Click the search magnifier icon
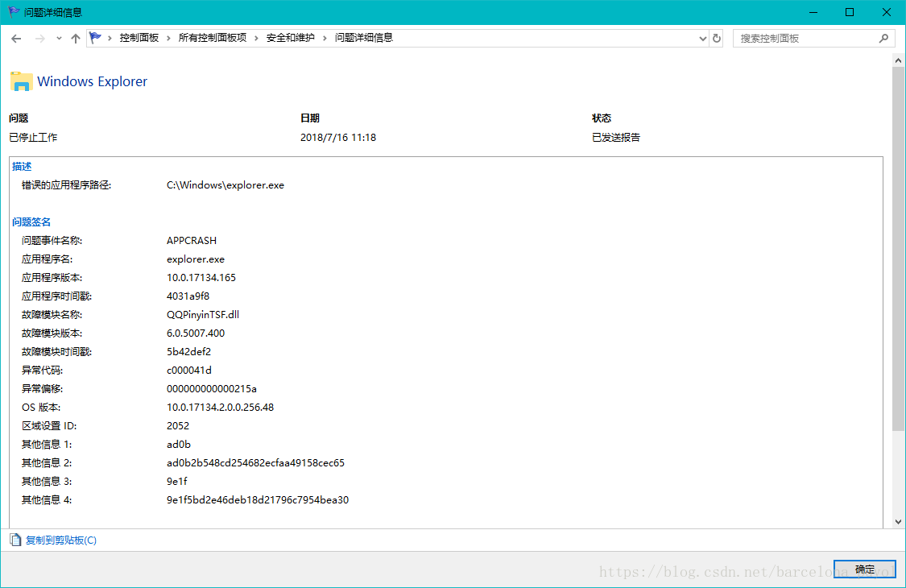Image resolution: width=906 pixels, height=588 pixels. (883, 38)
